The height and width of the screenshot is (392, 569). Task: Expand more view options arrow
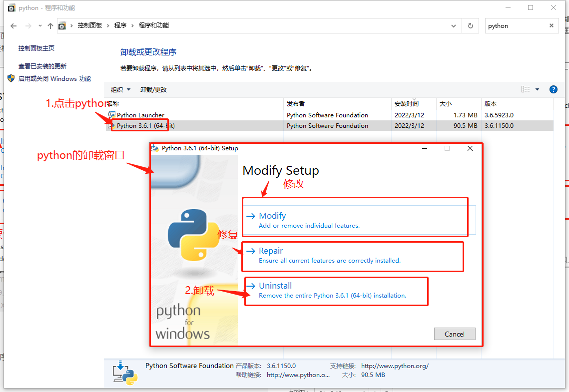click(538, 89)
